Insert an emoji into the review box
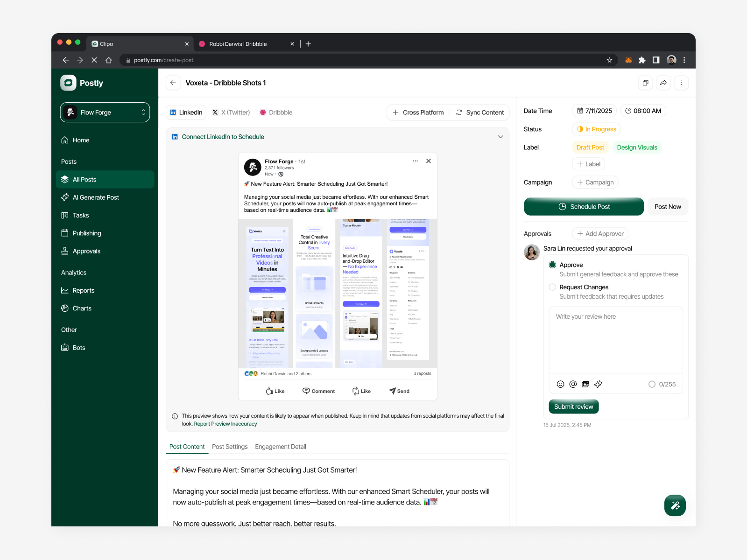 [560, 384]
